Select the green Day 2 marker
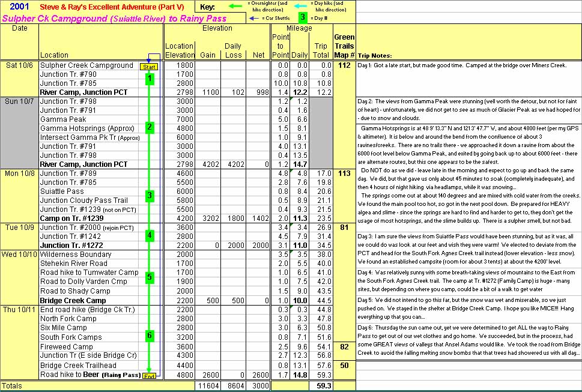582x392 pixels. [149, 127]
